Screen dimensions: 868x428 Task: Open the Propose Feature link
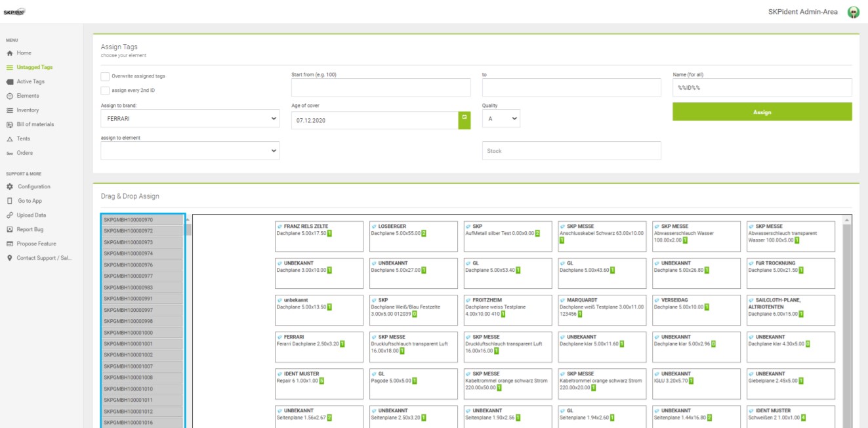click(x=37, y=244)
